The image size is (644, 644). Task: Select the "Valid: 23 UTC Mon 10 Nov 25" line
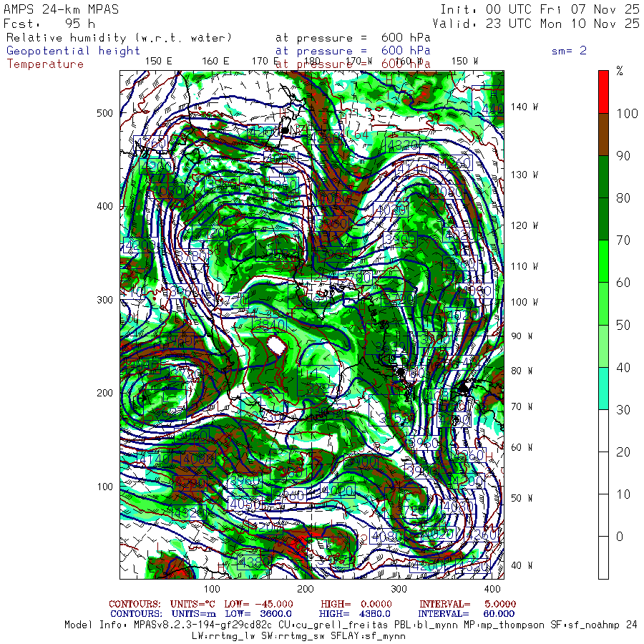536,24
